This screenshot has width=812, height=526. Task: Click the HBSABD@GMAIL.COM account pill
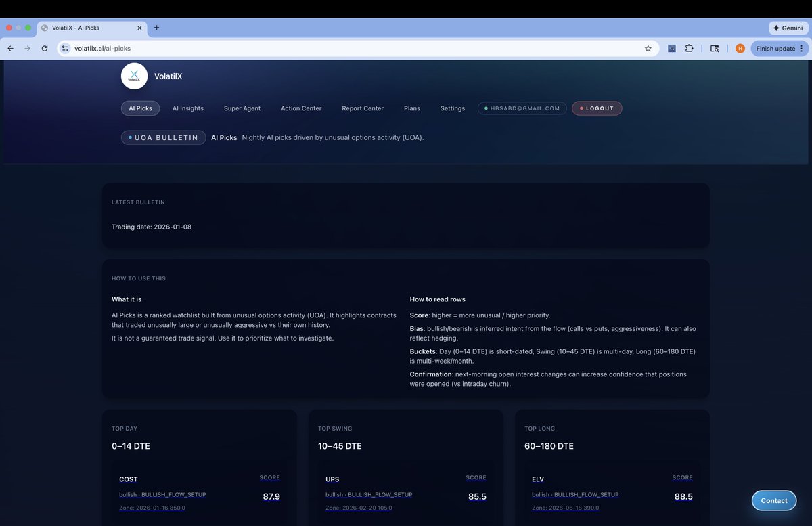[x=522, y=108]
